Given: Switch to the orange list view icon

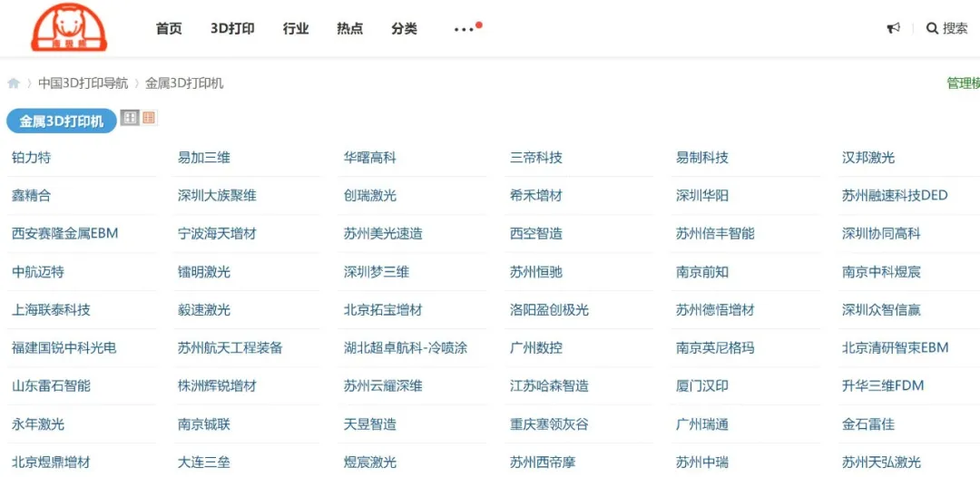Looking at the screenshot, I should click(x=149, y=117).
